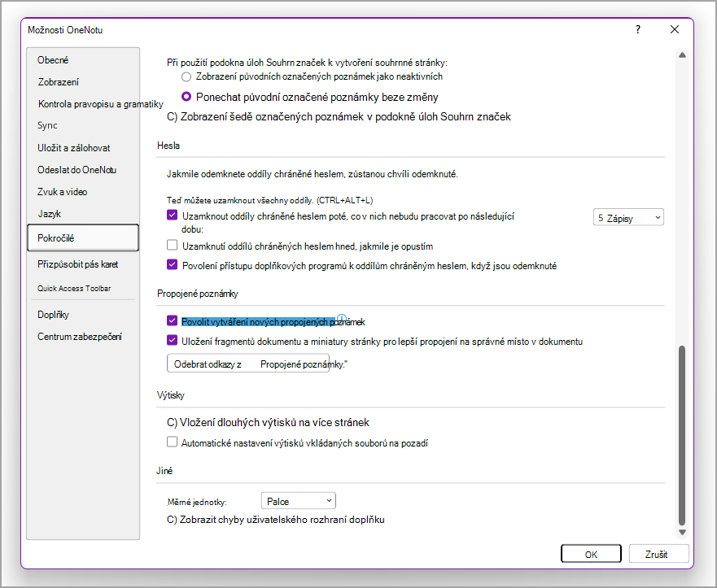This screenshot has width=717, height=588.
Task: Open the Jazyk category
Action: click(49, 214)
